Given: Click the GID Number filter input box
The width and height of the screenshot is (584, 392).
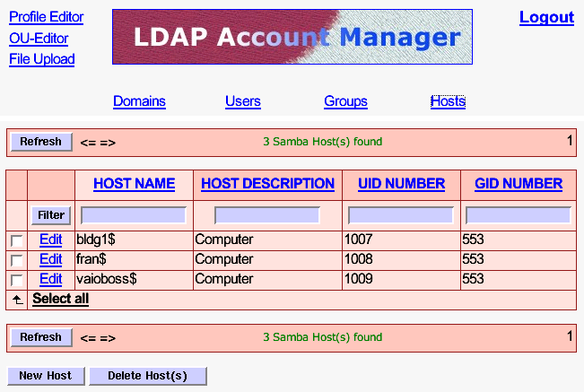Looking at the screenshot, I should point(519,215).
